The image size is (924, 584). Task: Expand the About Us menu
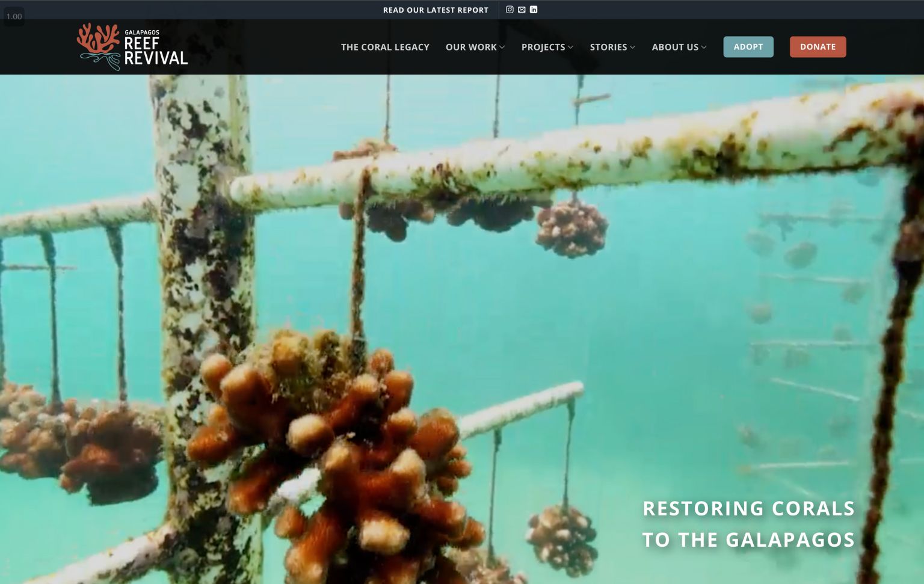pyautogui.click(x=679, y=47)
